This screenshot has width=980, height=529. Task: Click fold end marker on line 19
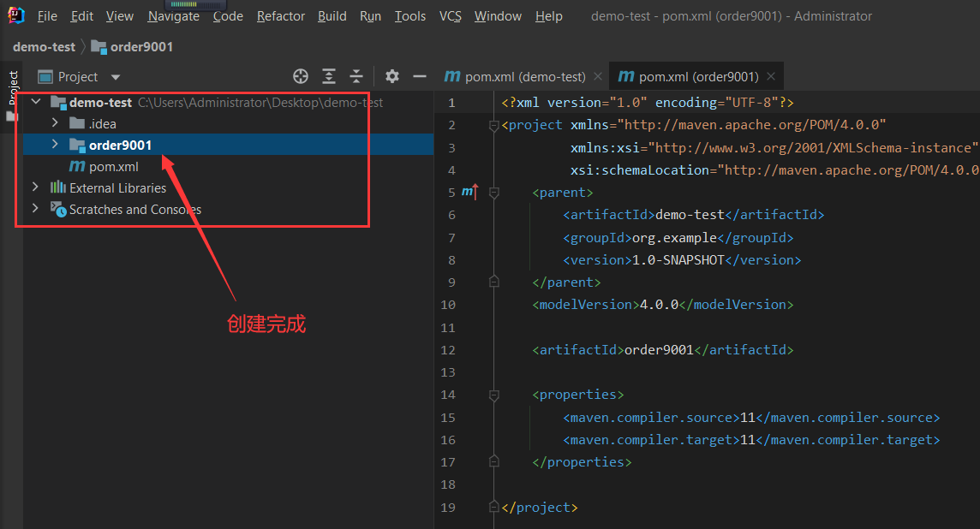pyautogui.click(x=493, y=507)
